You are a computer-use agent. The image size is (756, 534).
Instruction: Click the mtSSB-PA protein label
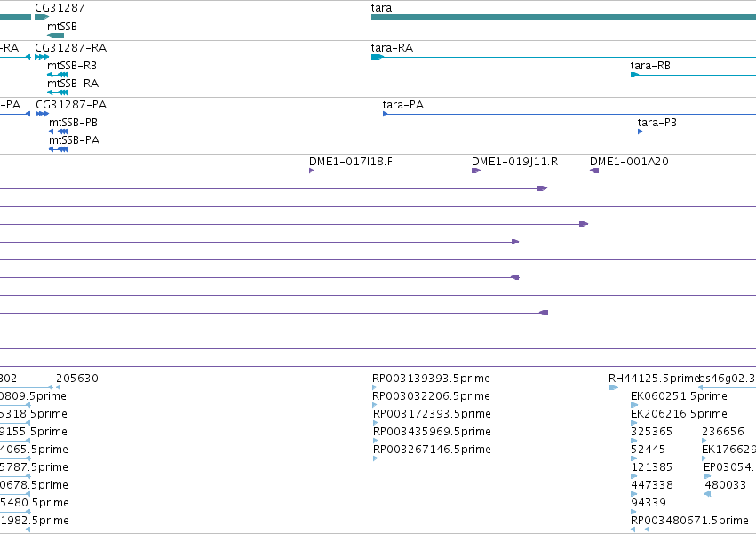tap(75, 140)
